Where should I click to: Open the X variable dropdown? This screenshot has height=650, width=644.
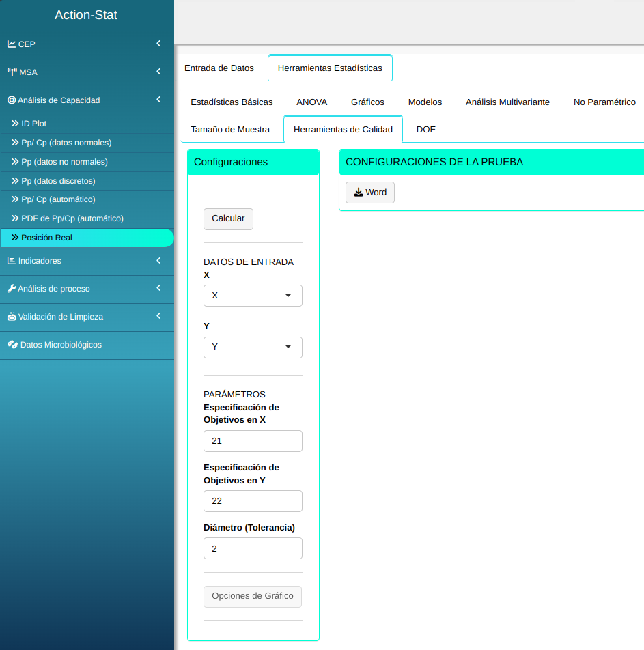[253, 296]
